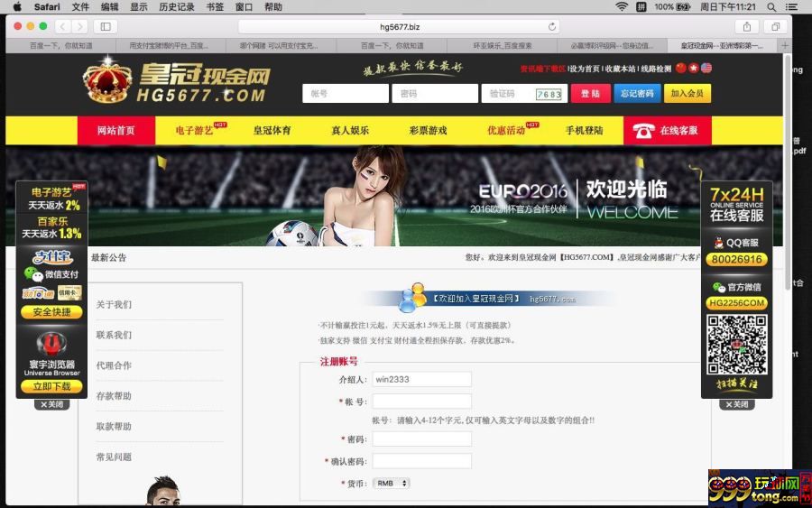Focus the header 帐号 login field

coord(346,94)
